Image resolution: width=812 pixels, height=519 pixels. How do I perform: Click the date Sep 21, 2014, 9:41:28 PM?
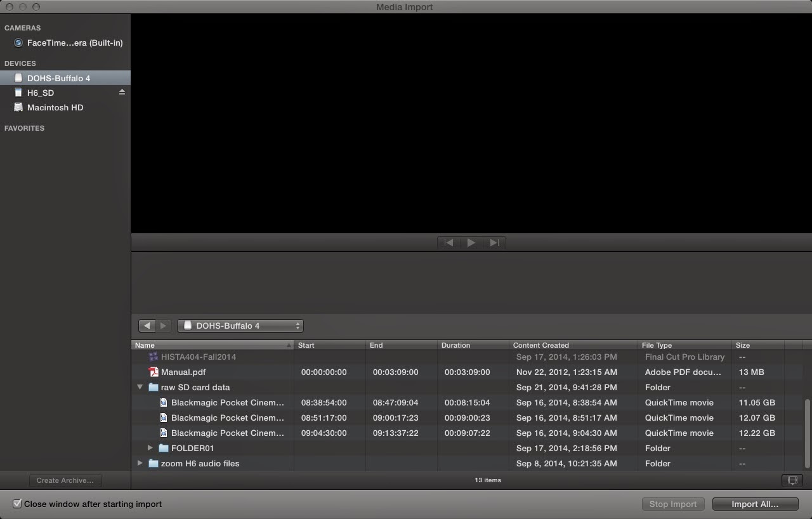point(566,387)
